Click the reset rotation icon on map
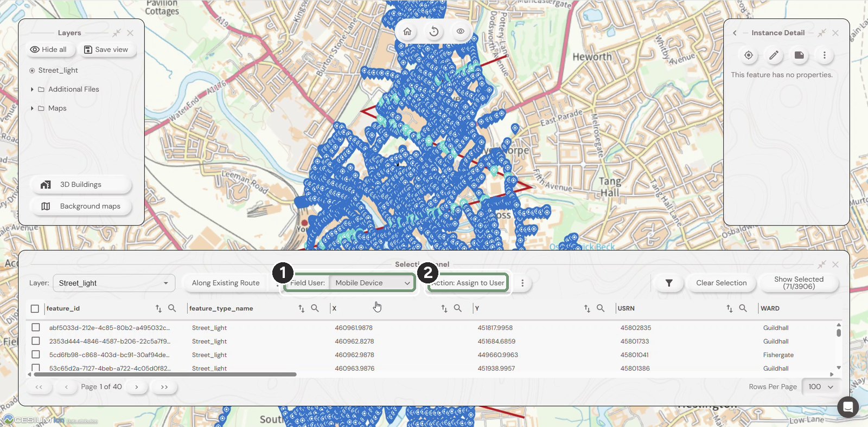The image size is (868, 427). (x=434, y=31)
